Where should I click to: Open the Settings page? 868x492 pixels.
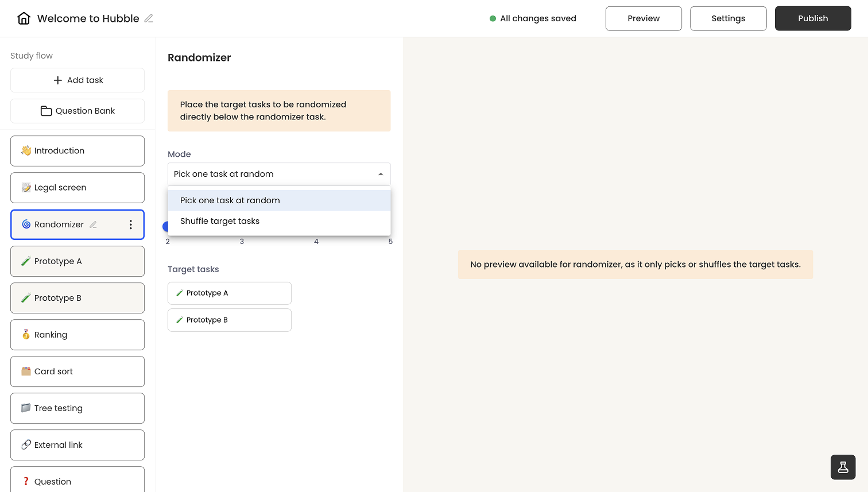click(727, 18)
